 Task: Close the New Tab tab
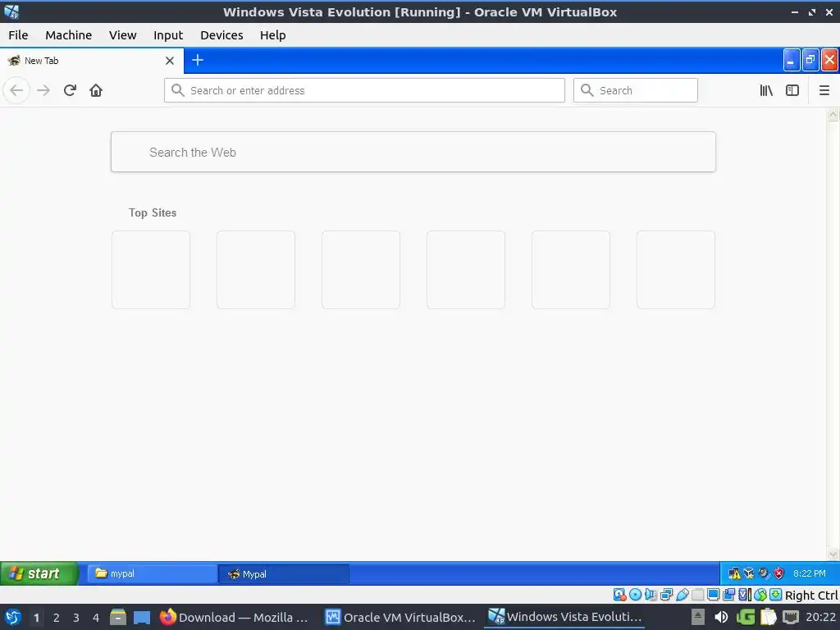[170, 61]
